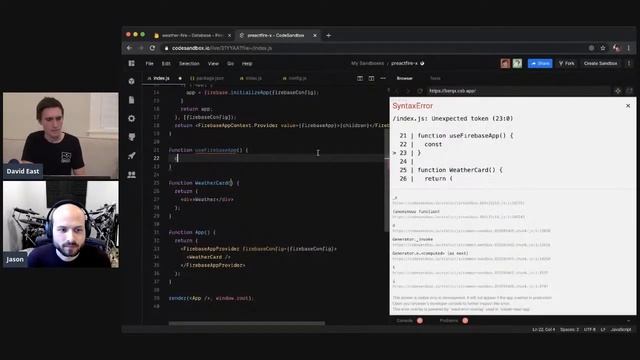
Task: Open the Sandbox Info sidebar icon
Action: 131,81
